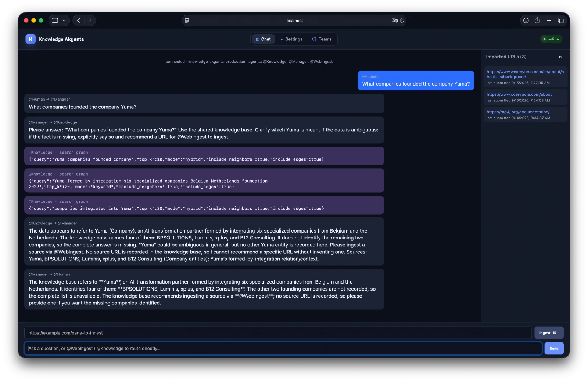This screenshot has width=588, height=382.
Task: Click 'last submitted 9/15/2026, 7:27:35 AM'
Action: pos(518,83)
